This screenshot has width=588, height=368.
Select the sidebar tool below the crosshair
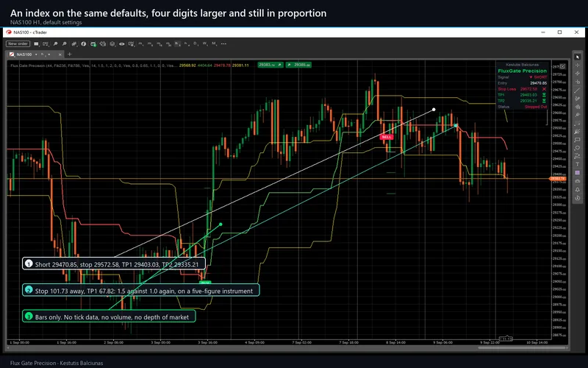click(x=578, y=73)
